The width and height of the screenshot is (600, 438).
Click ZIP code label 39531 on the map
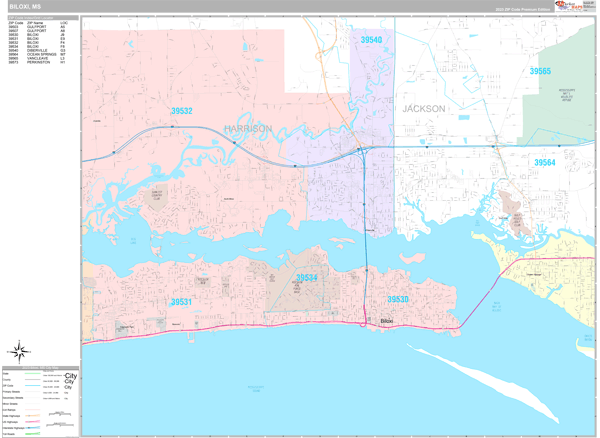181,302
